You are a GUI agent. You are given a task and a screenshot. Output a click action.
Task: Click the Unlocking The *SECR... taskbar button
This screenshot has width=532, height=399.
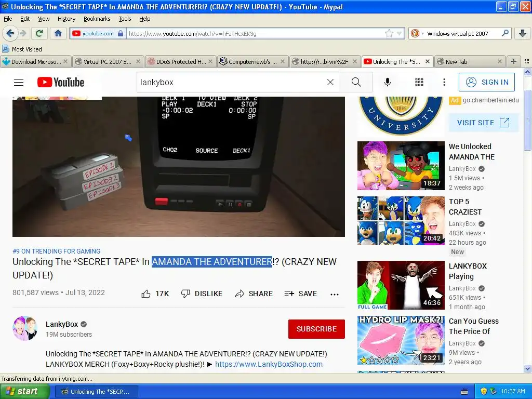pos(97,392)
